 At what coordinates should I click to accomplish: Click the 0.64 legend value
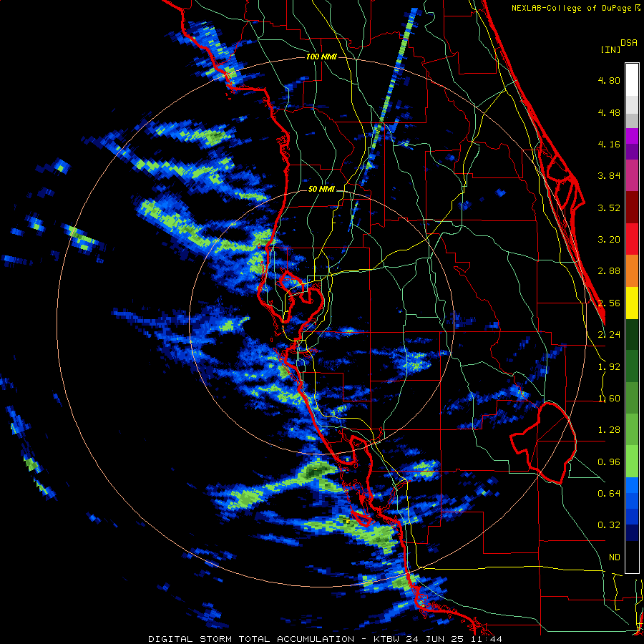(609, 494)
